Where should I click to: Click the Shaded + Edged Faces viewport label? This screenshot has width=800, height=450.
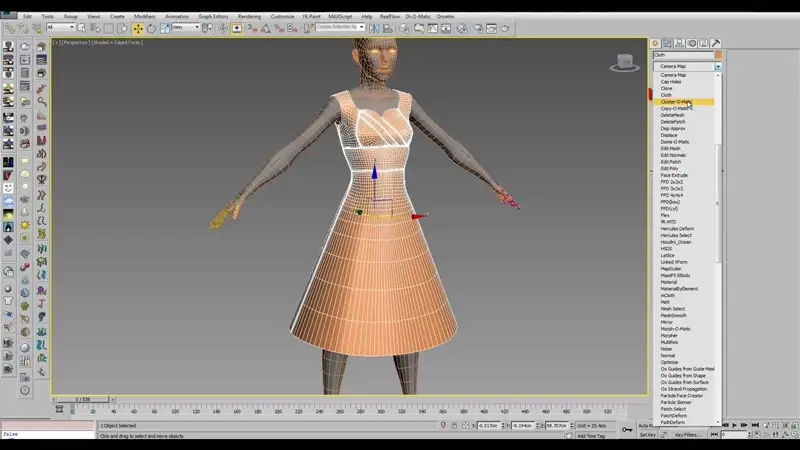point(117,42)
